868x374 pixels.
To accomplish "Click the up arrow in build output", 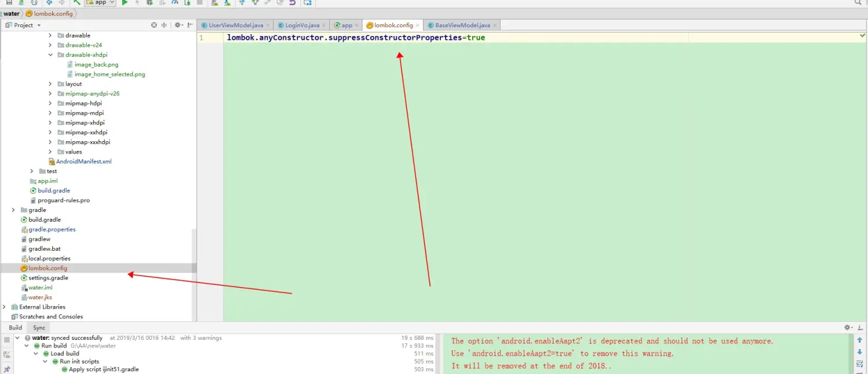I will click(x=860, y=340).
